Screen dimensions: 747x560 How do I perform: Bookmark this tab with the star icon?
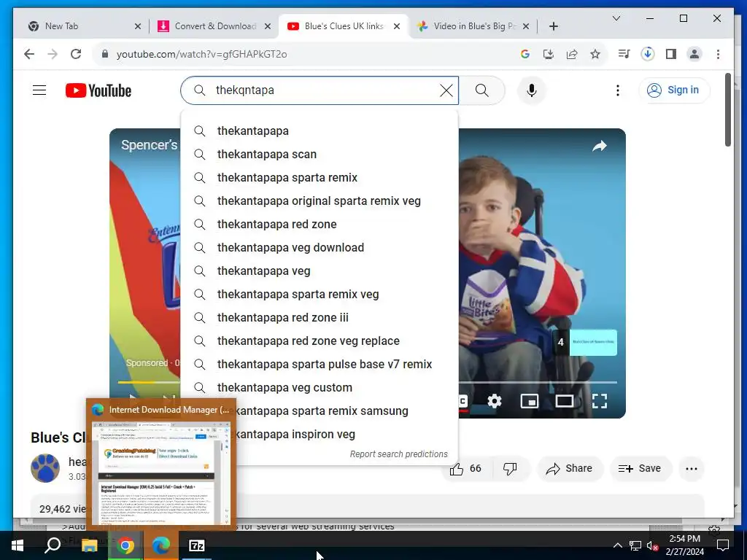595,54
